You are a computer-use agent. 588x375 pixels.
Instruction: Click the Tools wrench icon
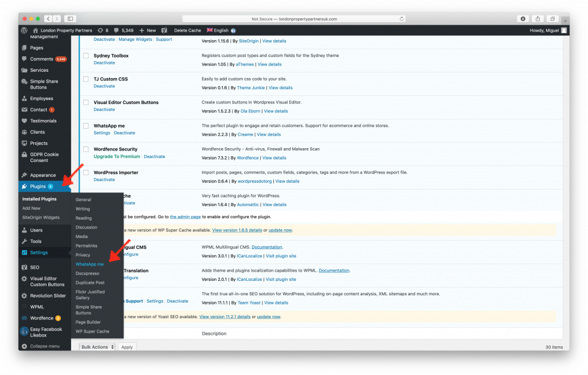[24, 242]
